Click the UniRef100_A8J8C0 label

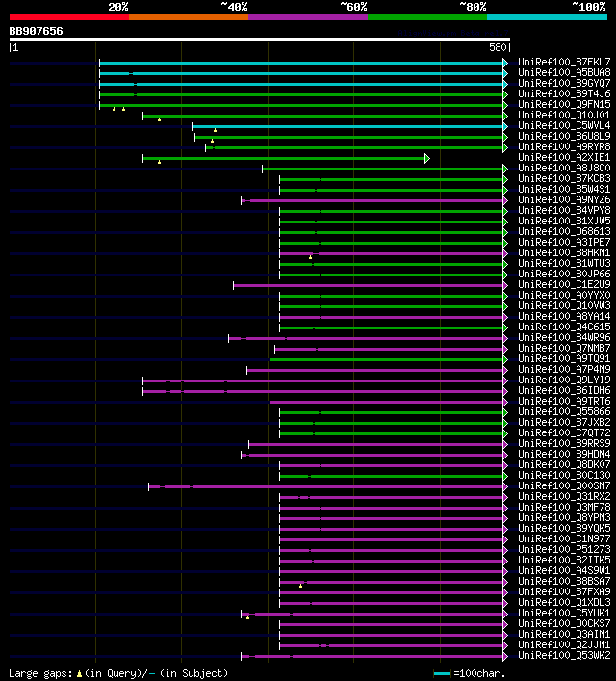pos(564,168)
